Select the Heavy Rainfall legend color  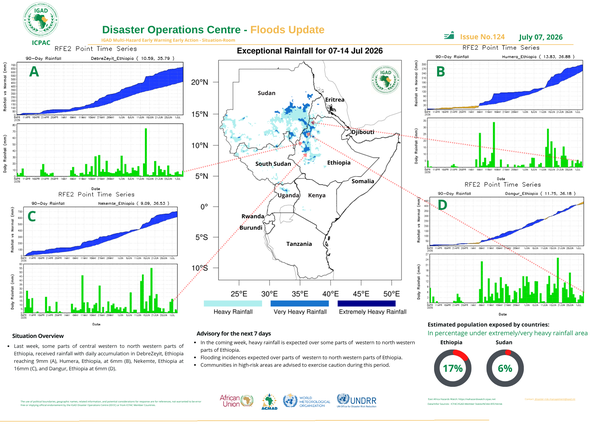(233, 303)
